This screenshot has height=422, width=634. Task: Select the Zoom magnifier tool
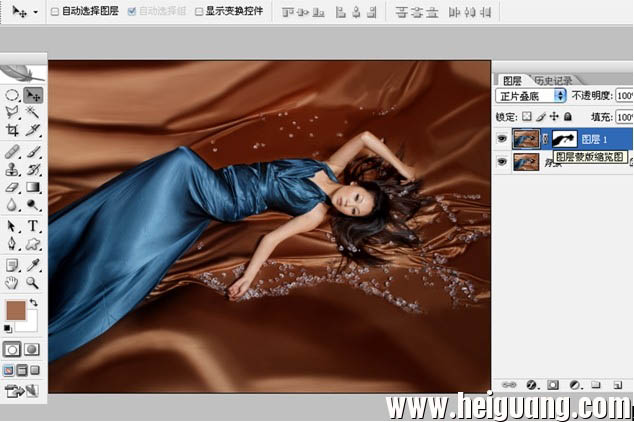pyautogui.click(x=33, y=283)
